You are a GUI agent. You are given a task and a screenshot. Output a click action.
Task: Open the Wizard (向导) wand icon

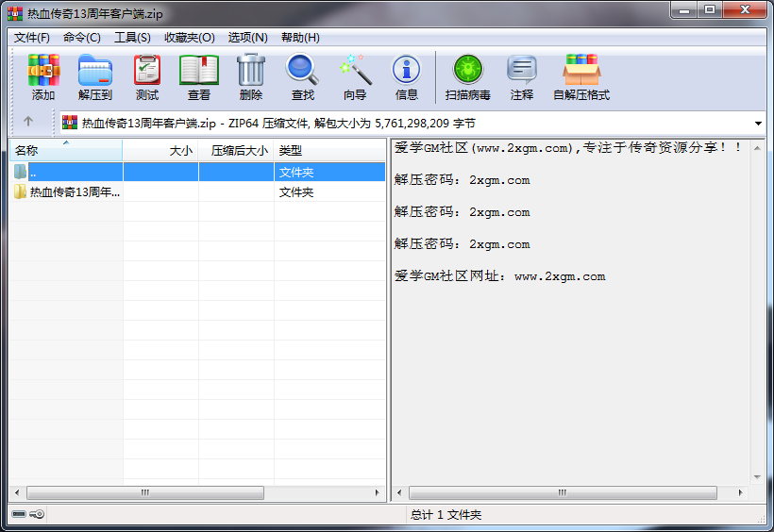(x=355, y=70)
